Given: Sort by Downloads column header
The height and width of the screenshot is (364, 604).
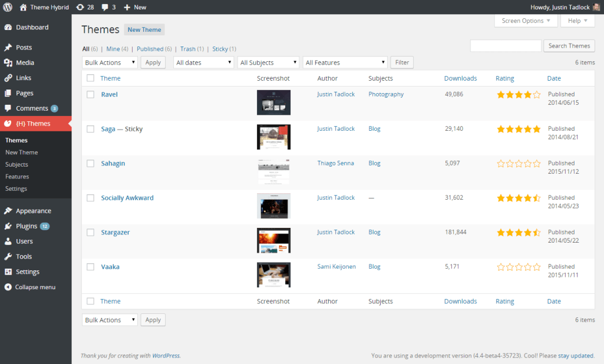Looking at the screenshot, I should coord(460,78).
